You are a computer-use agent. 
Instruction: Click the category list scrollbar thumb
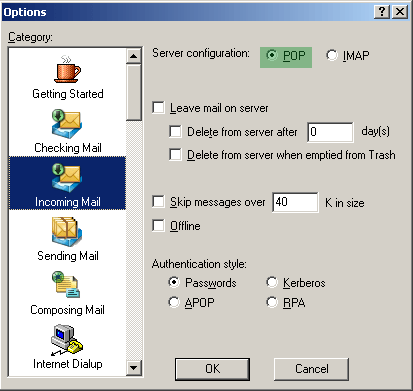(x=134, y=92)
